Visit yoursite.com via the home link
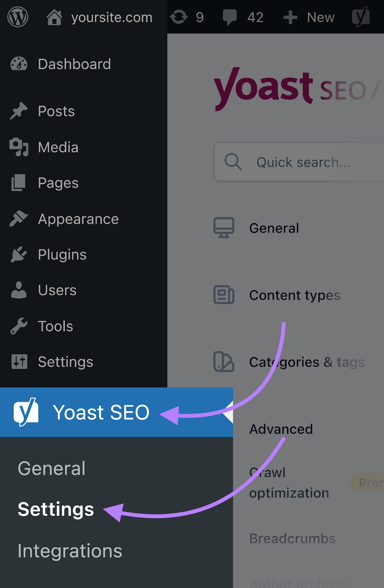The width and height of the screenshot is (384, 588). (x=99, y=17)
